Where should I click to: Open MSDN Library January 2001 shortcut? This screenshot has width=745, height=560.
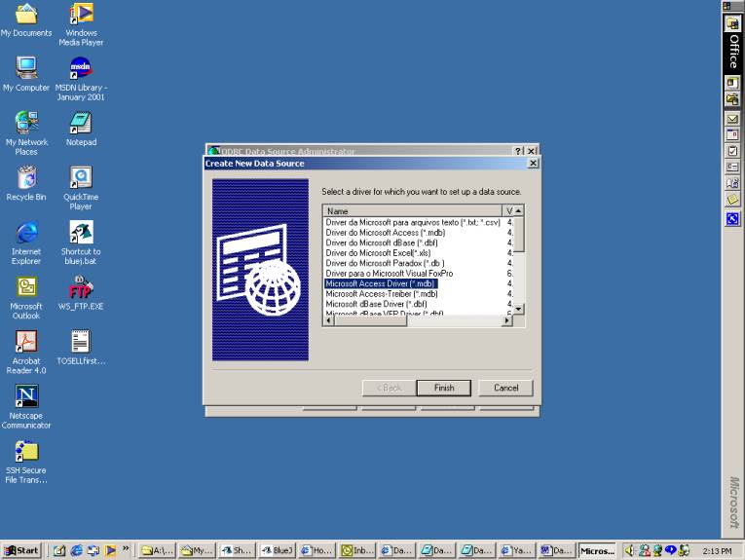(81, 78)
